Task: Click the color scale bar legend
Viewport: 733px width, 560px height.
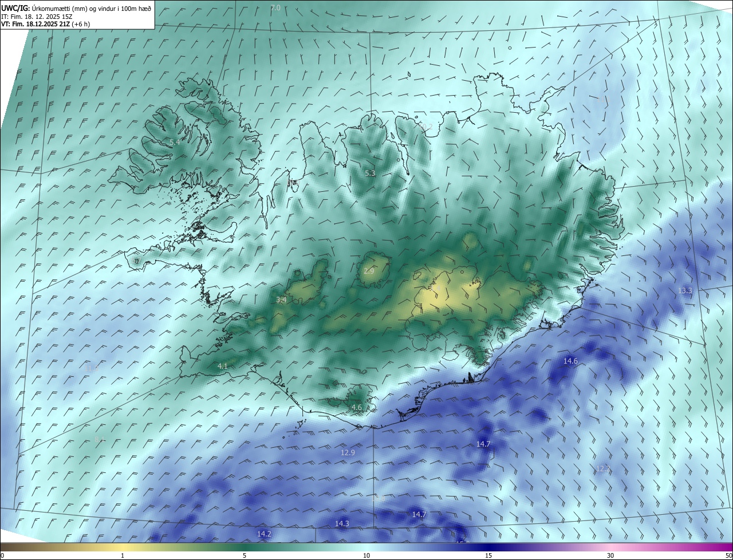Action: 366,547
